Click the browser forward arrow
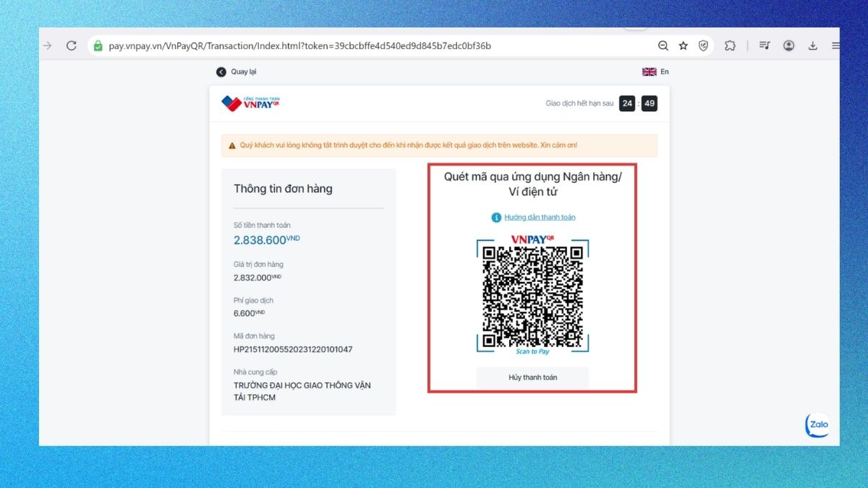The height and width of the screenshot is (488, 868). point(48,46)
